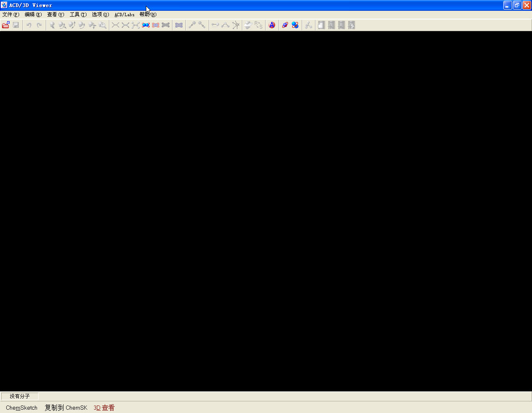Screen dimensions: 532x413
Task: Restore down the ACD/3D Viewer window
Action: 517,5
